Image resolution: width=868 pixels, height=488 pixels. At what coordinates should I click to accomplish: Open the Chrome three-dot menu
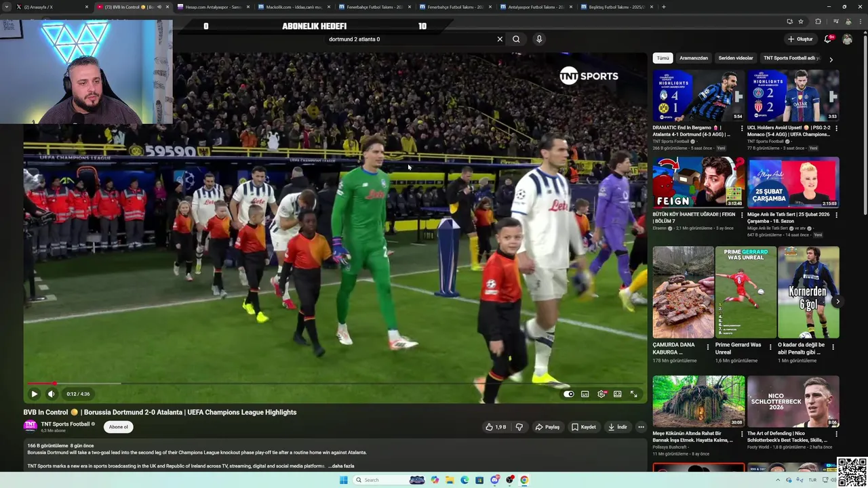(860, 22)
